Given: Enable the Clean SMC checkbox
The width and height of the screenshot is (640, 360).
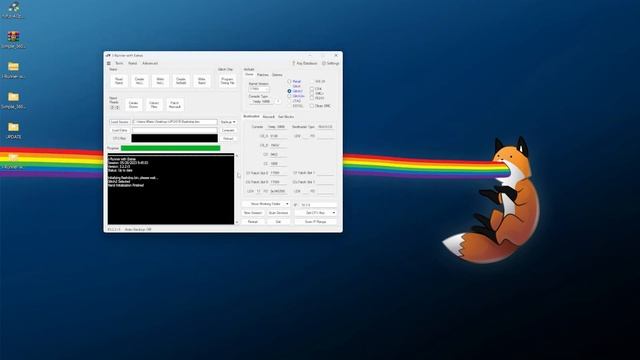Looking at the screenshot, I should point(312,106).
